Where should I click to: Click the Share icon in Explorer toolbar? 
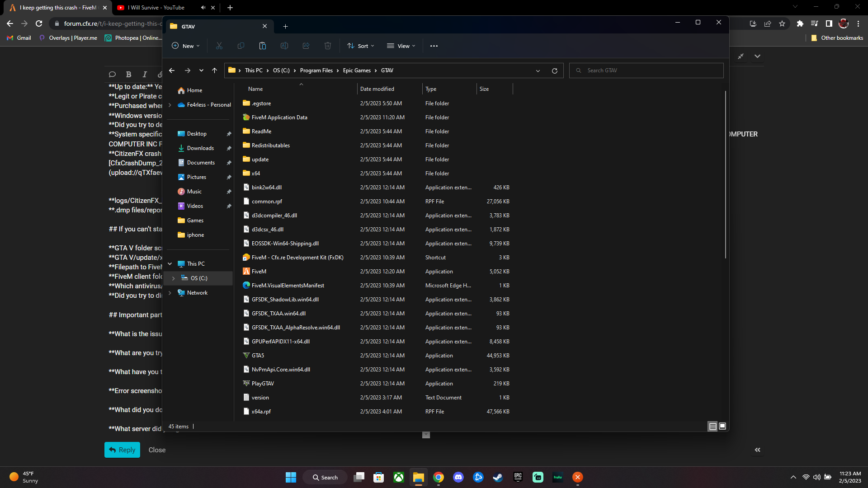(x=306, y=46)
